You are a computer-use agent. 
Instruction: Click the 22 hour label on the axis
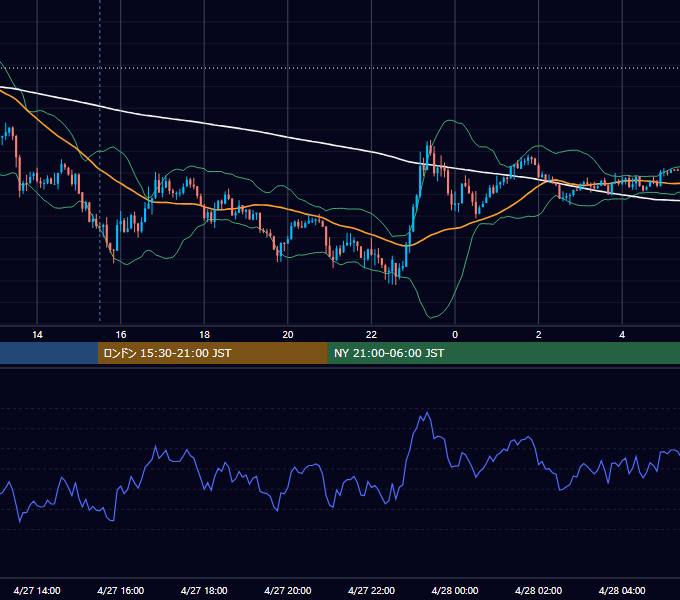tap(371, 335)
